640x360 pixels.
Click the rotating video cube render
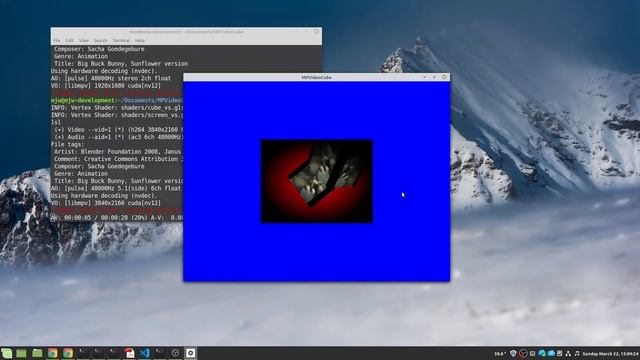317,181
